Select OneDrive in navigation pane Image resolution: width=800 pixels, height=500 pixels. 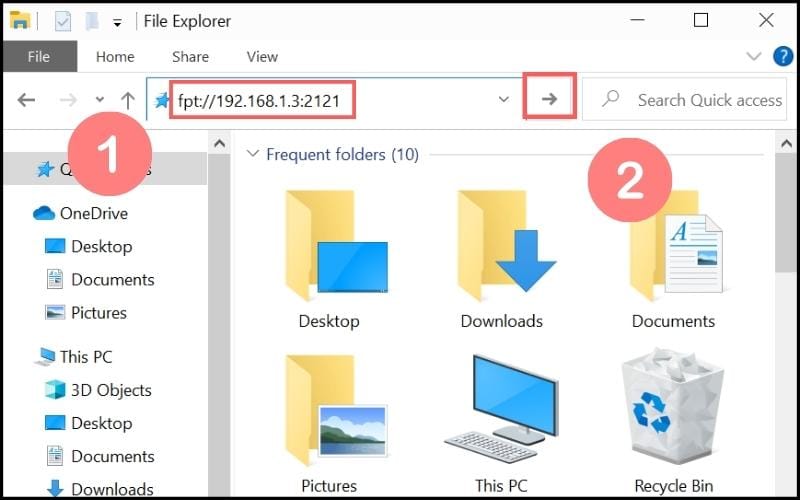point(94,213)
